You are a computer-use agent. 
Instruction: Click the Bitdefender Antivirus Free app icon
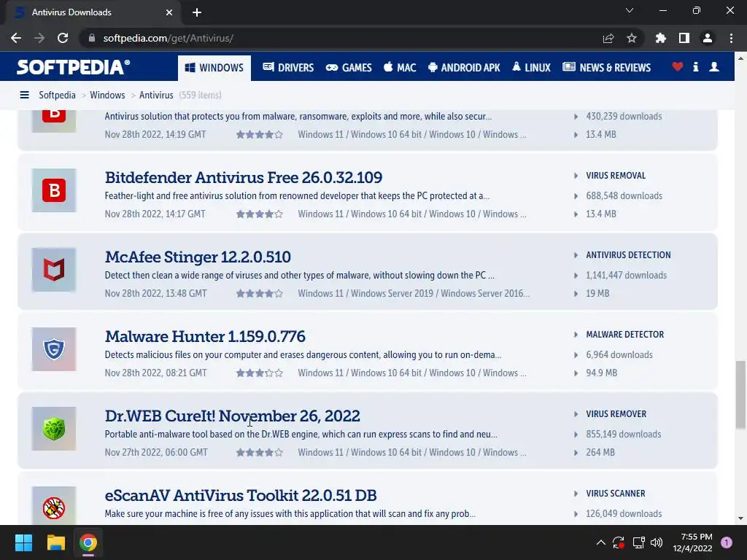[54, 190]
